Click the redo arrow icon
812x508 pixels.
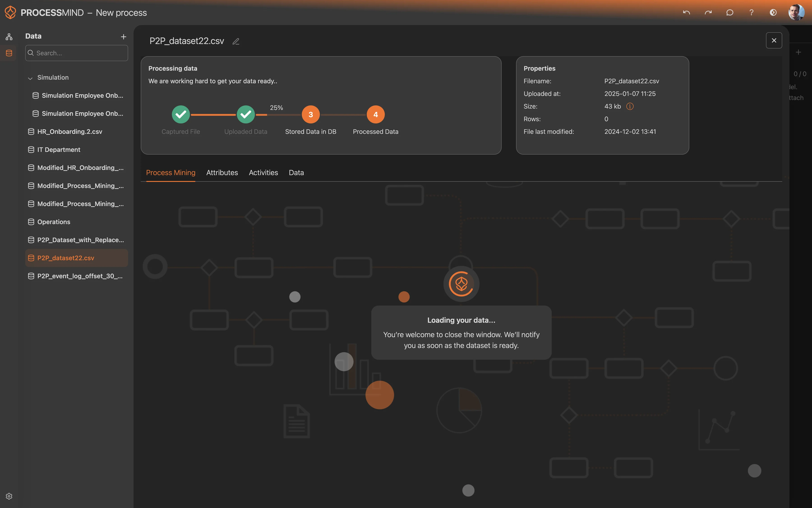point(708,13)
